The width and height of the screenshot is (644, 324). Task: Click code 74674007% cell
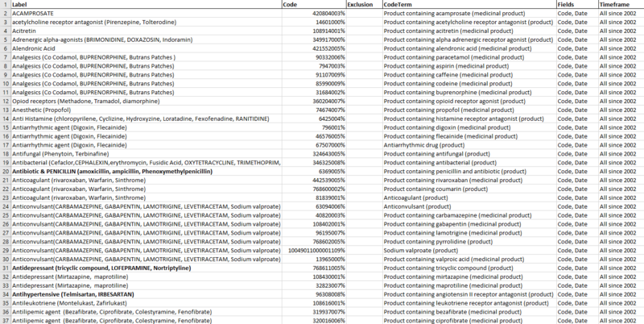(314, 110)
